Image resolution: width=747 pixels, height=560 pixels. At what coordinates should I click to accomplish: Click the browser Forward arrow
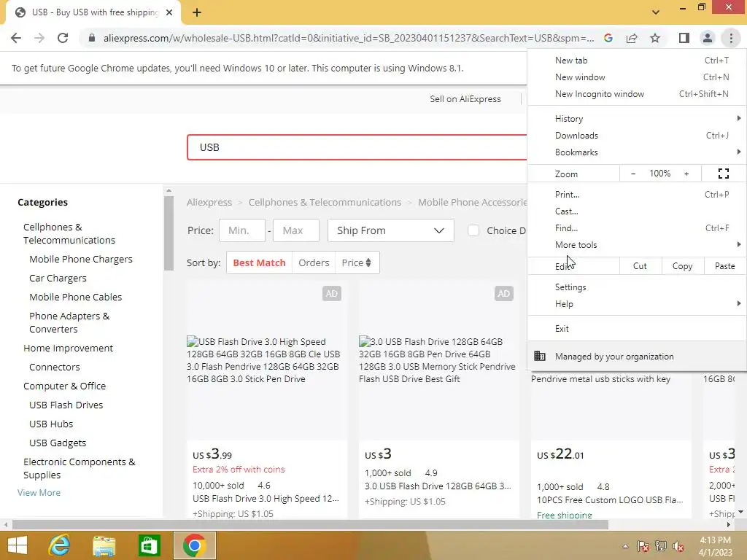click(39, 38)
